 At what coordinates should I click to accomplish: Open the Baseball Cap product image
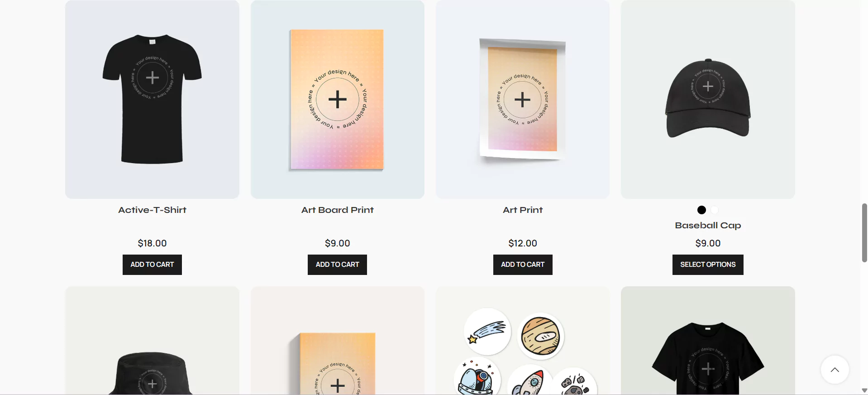point(708,99)
